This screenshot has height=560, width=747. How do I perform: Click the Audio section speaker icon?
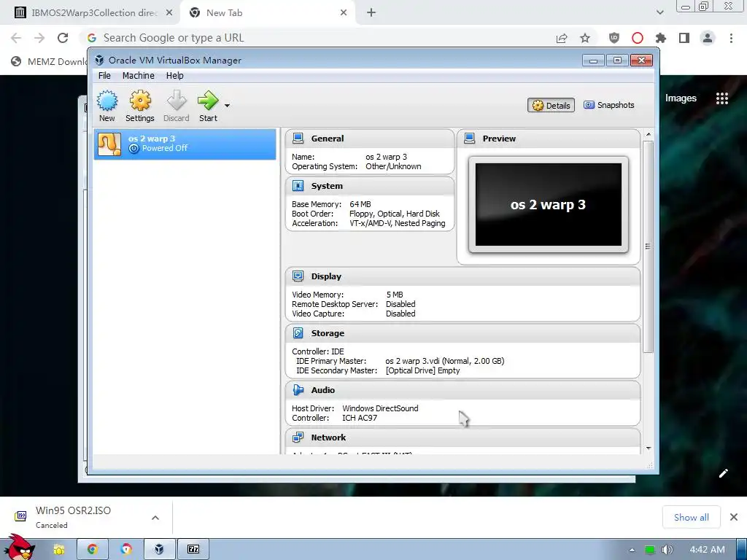[x=298, y=390]
